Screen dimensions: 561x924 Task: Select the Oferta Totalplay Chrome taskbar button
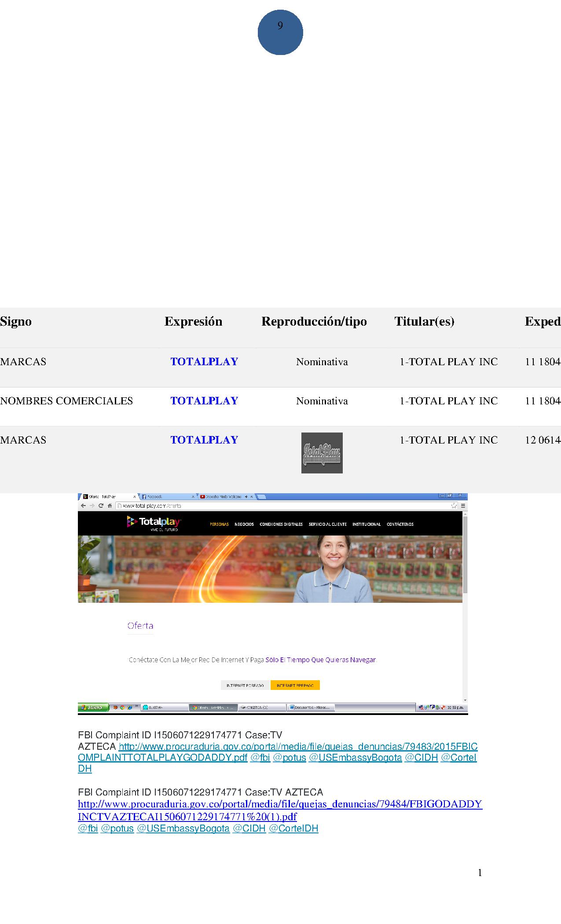[x=213, y=708]
